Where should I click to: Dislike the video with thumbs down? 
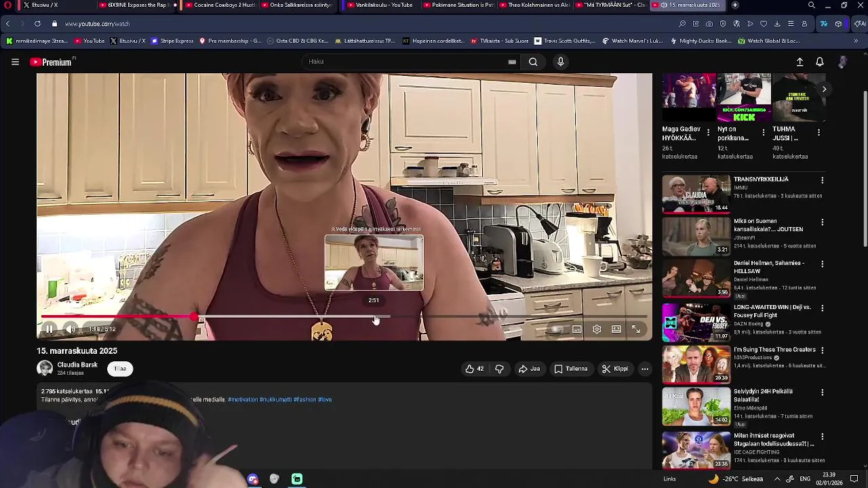499,369
